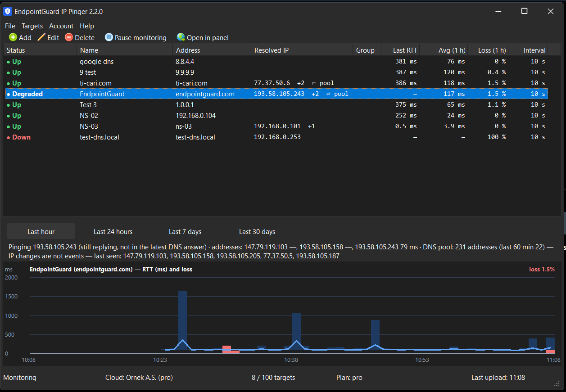Select the NS-03 name cell
566x392 pixels.
point(89,126)
